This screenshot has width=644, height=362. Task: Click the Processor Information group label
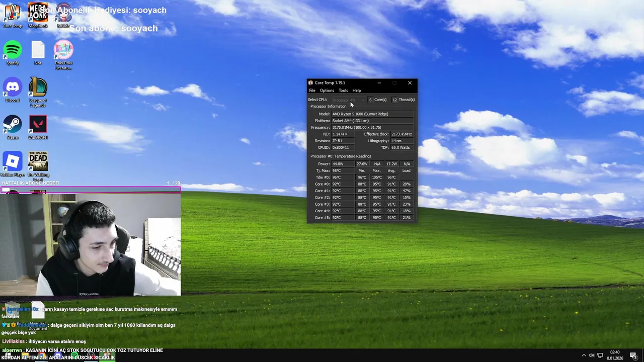[328, 107]
